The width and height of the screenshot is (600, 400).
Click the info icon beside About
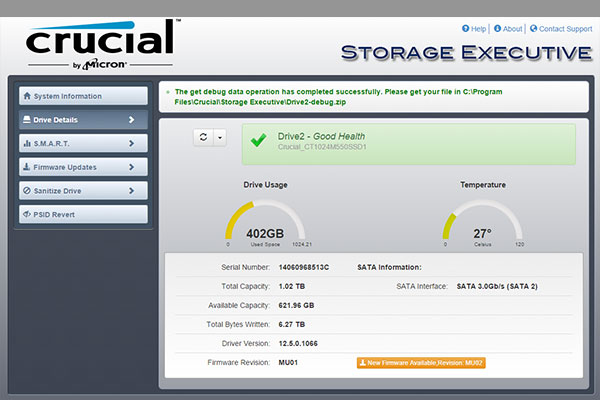(x=497, y=29)
